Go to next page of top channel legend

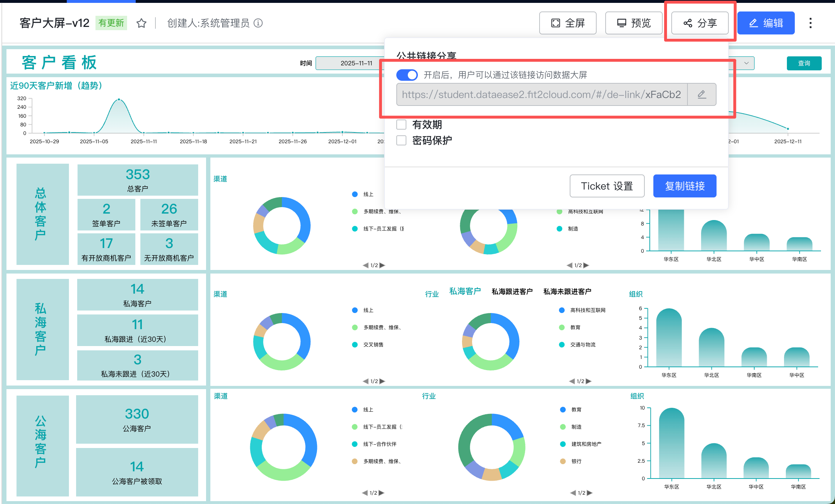(x=383, y=265)
